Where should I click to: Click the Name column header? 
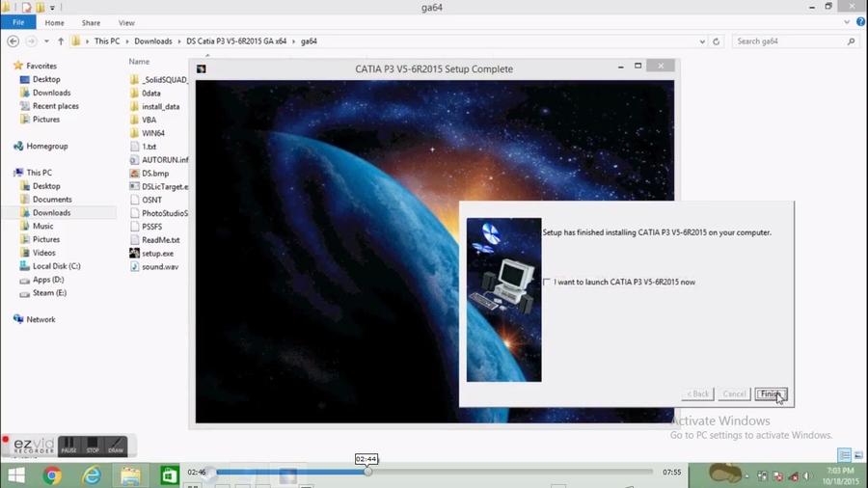(139, 62)
